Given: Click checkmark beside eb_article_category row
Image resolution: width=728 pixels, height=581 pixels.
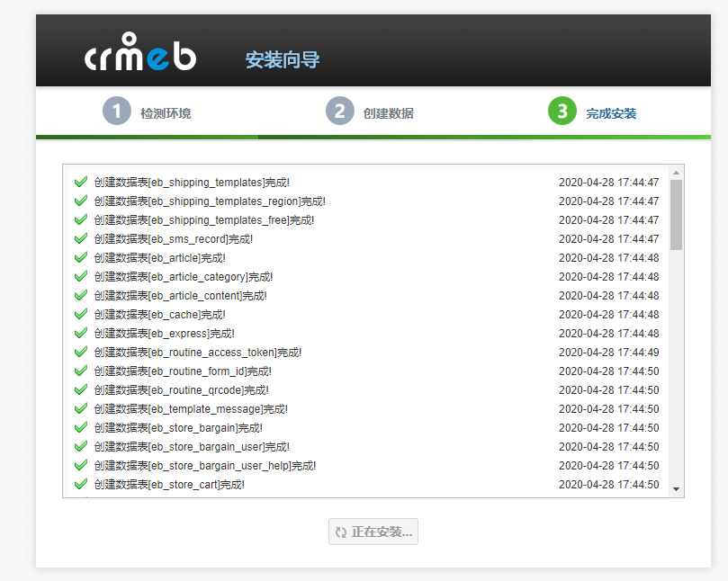Looking at the screenshot, I should point(81,276).
